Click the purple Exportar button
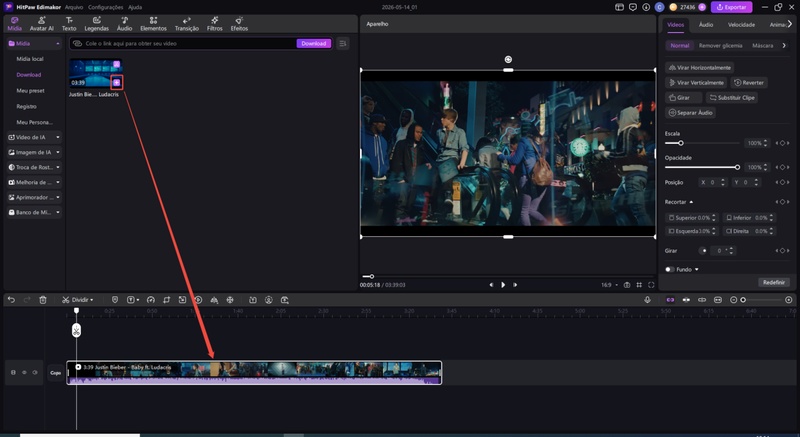Viewport: 800px width, 437px height. 731,7
